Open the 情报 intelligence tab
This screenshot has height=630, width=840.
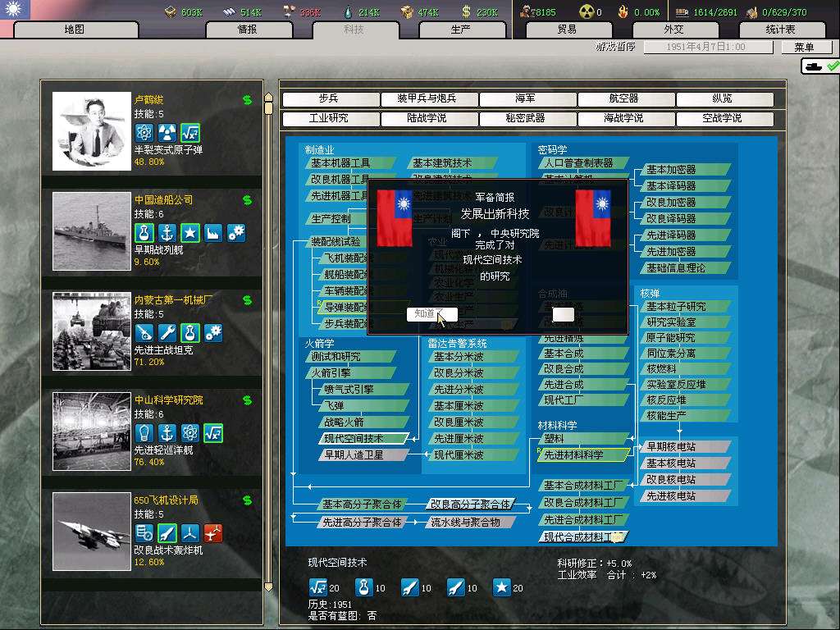click(x=249, y=30)
